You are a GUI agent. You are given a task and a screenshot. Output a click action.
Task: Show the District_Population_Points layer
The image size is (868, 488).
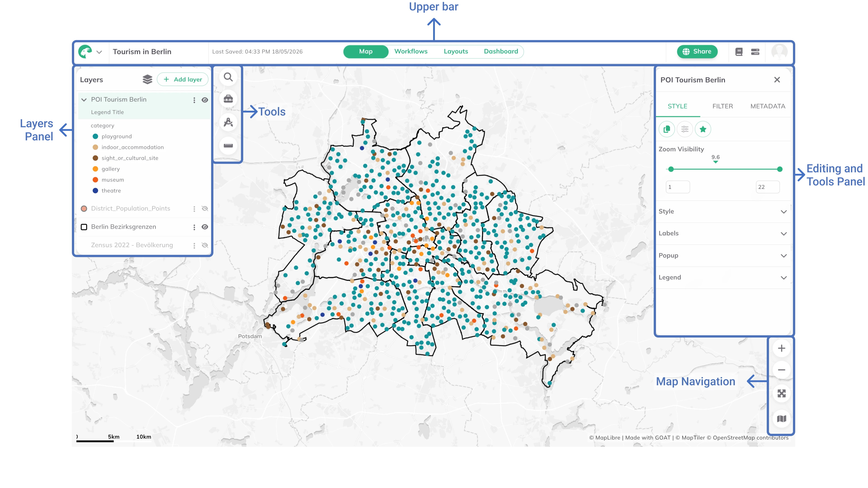coord(205,209)
